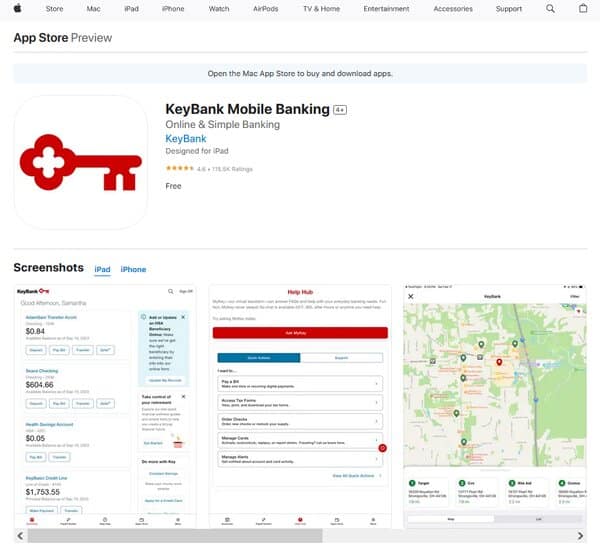The height and width of the screenshot is (549, 600).
Task: Open the AirPods navigation item
Action: click(266, 8)
